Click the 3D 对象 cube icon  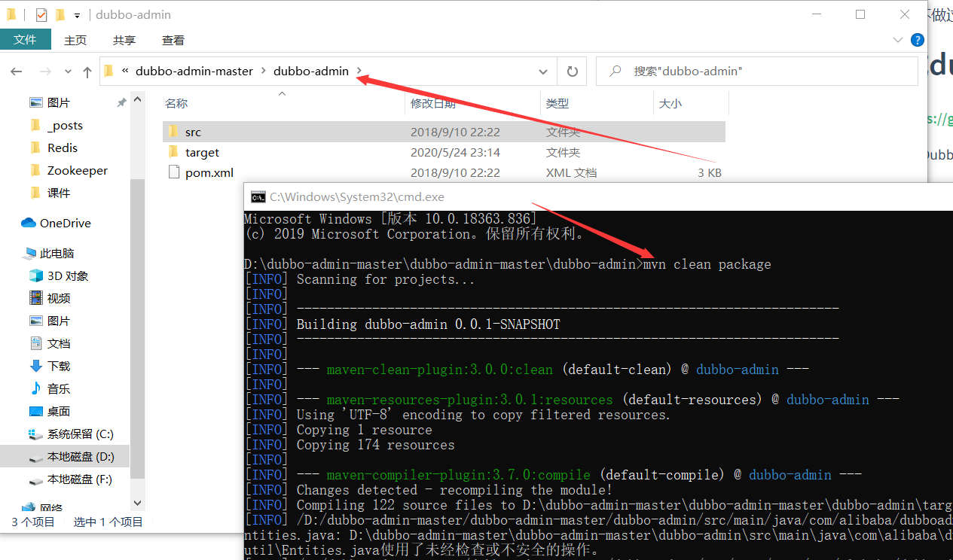(35, 275)
